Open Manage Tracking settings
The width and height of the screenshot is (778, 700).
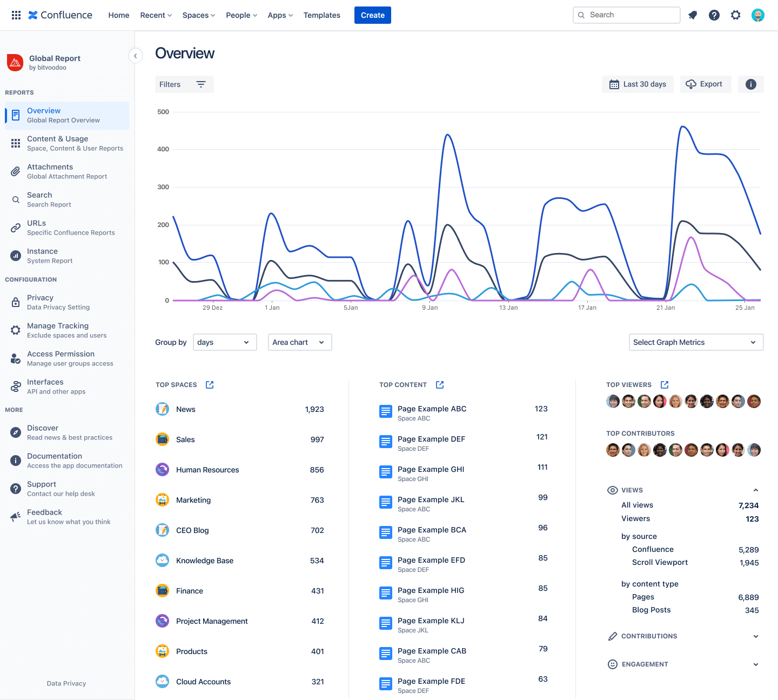(58, 330)
